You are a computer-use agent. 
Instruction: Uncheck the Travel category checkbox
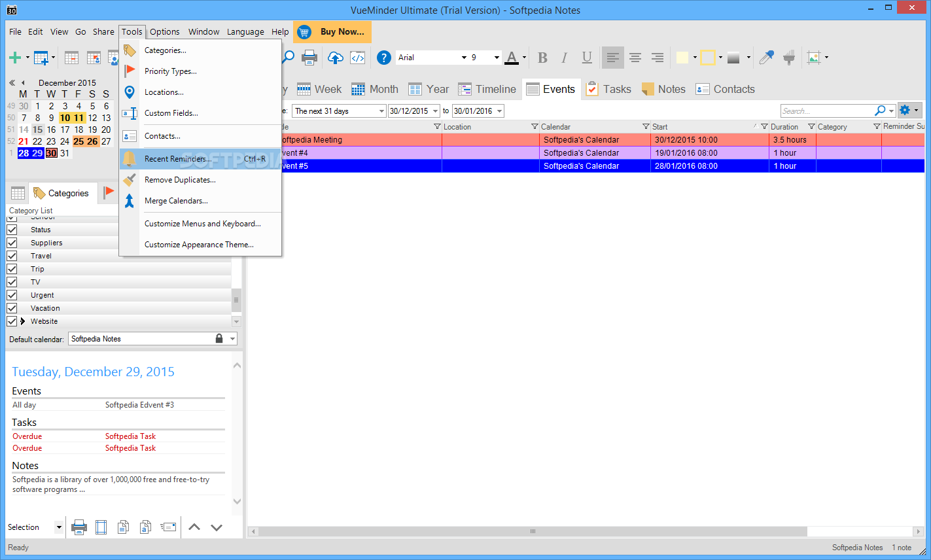click(x=12, y=256)
